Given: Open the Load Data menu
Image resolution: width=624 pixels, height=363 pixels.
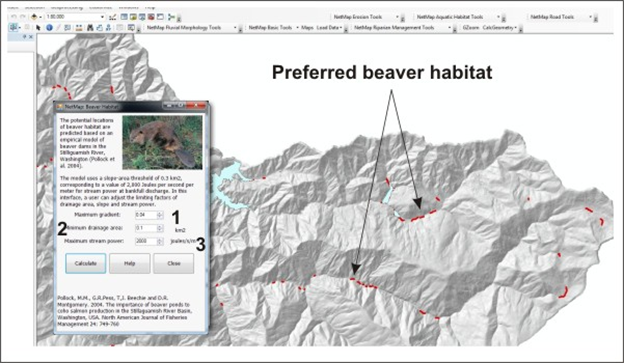Looking at the screenshot, I should (330, 27).
